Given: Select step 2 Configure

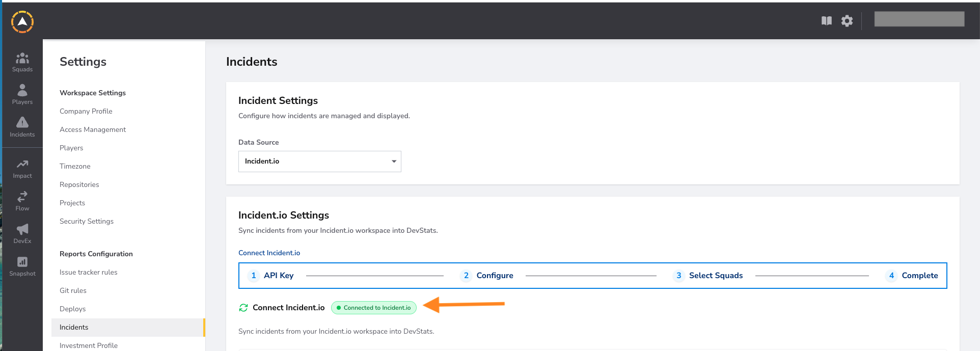Looking at the screenshot, I should click(x=486, y=276).
